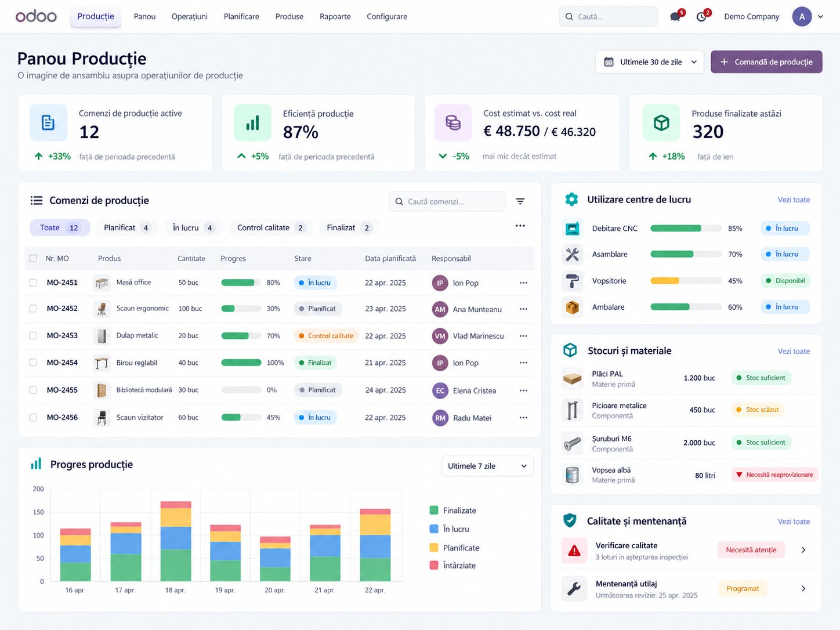This screenshot has height=630, width=840.
Task: Open the row menu for MO-2453
Action: click(523, 336)
